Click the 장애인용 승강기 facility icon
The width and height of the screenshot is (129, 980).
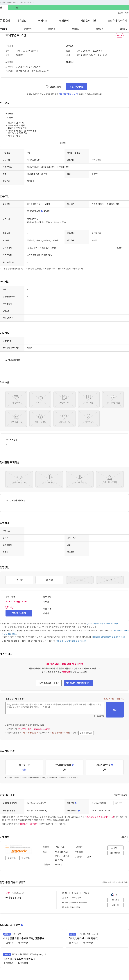pyautogui.click(x=49, y=479)
